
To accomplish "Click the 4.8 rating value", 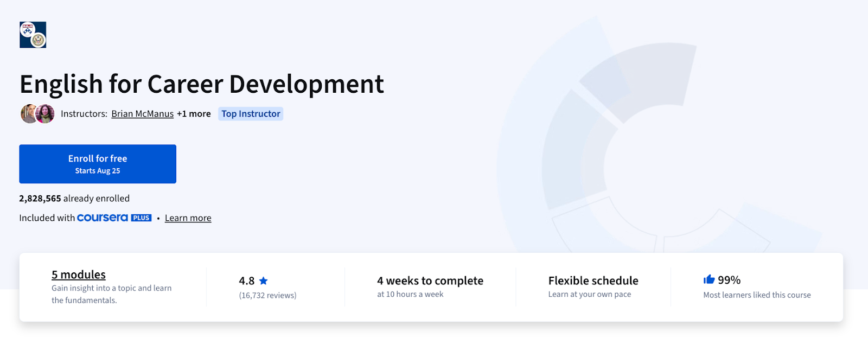I will (246, 280).
